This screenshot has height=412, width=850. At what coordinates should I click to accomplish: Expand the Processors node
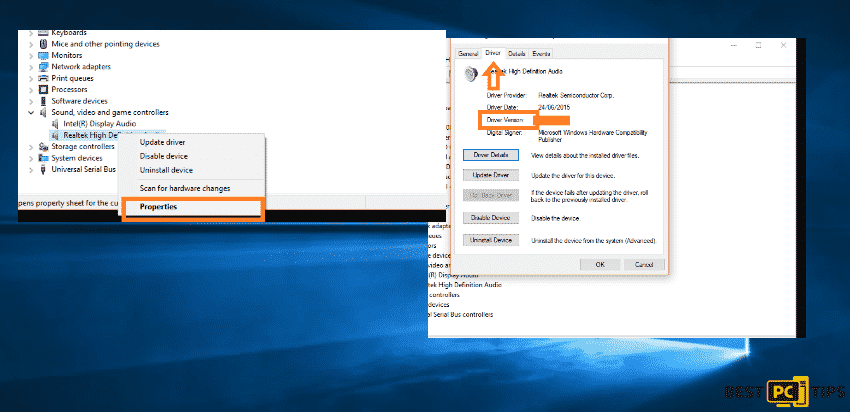point(30,89)
